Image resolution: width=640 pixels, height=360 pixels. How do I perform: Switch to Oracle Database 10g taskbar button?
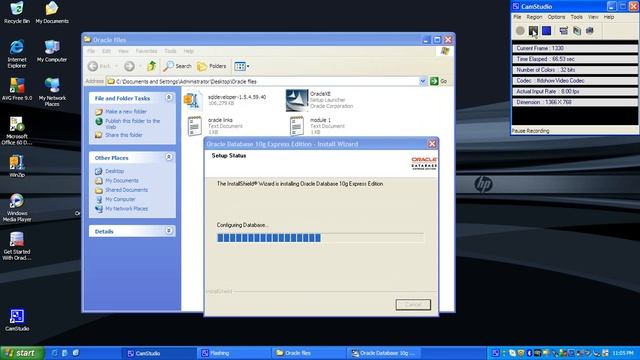[383, 353]
